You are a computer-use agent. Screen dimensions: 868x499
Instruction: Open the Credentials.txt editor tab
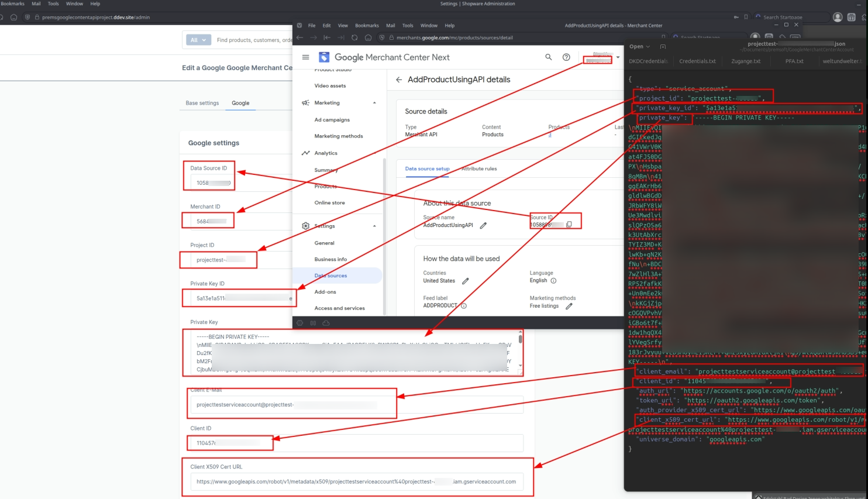[697, 61]
